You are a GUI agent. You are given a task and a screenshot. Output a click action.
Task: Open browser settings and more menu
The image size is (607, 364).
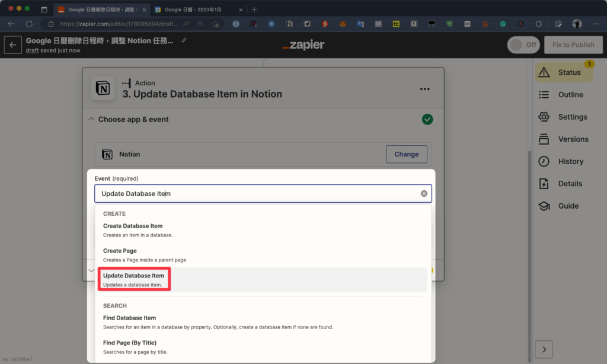point(595,24)
